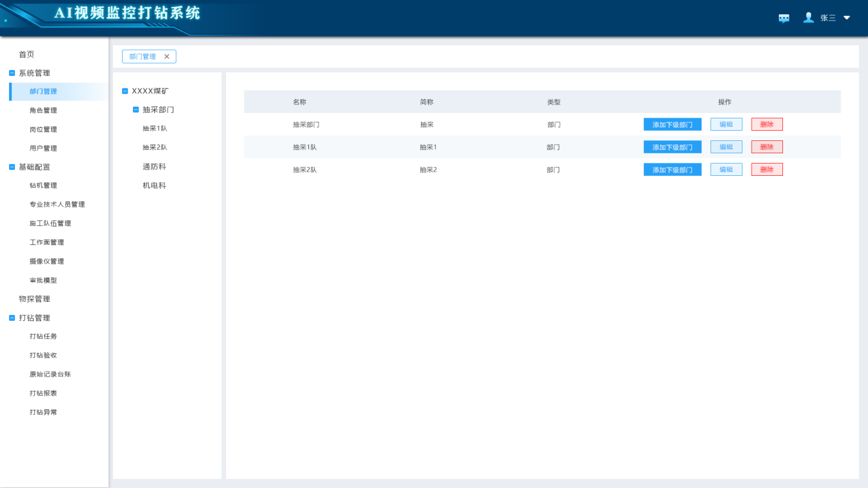868x488 pixels.
Task: Open 打钻任务 in the sidebar
Action: pos(43,337)
